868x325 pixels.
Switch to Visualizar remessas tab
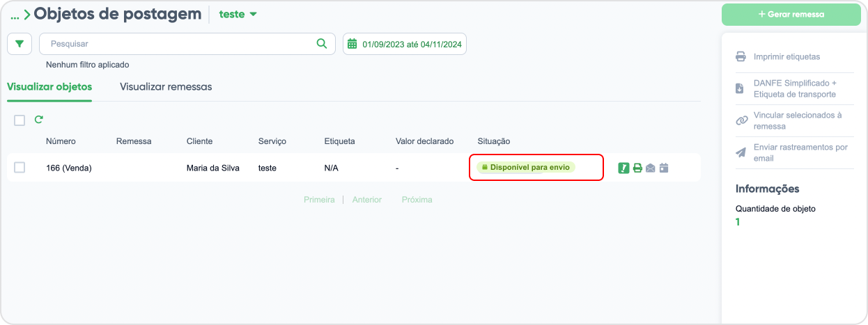coord(166,87)
